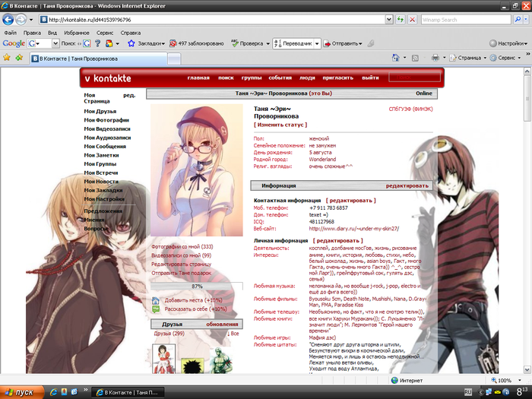The height and width of the screenshot is (399, 532).
Task: Click the Print icon in command bar
Action: 435,58
